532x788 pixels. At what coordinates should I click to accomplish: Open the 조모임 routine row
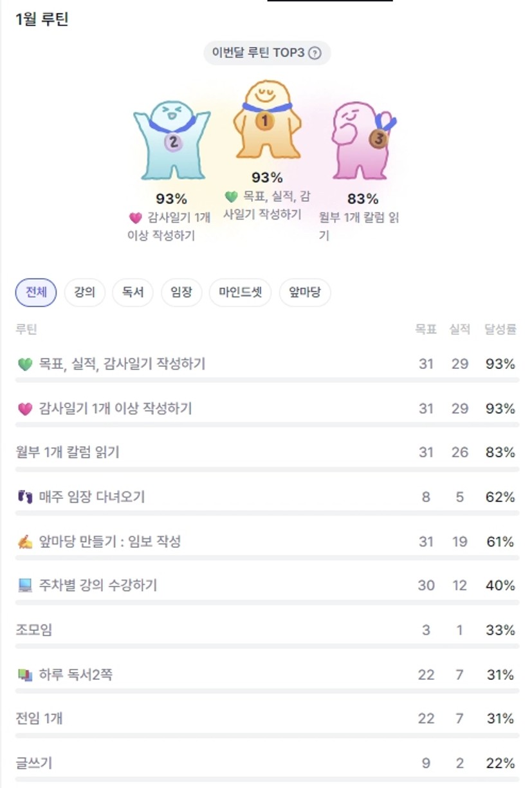pos(34,630)
